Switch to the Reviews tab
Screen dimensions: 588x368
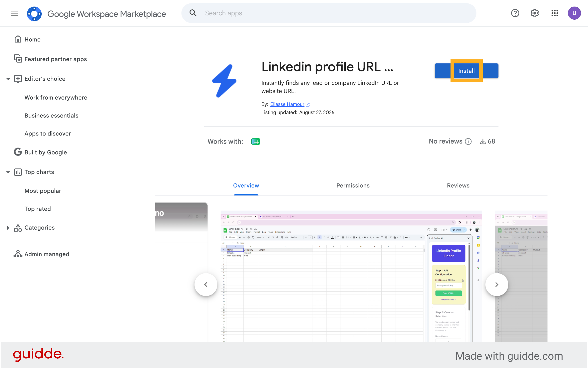pos(458,186)
